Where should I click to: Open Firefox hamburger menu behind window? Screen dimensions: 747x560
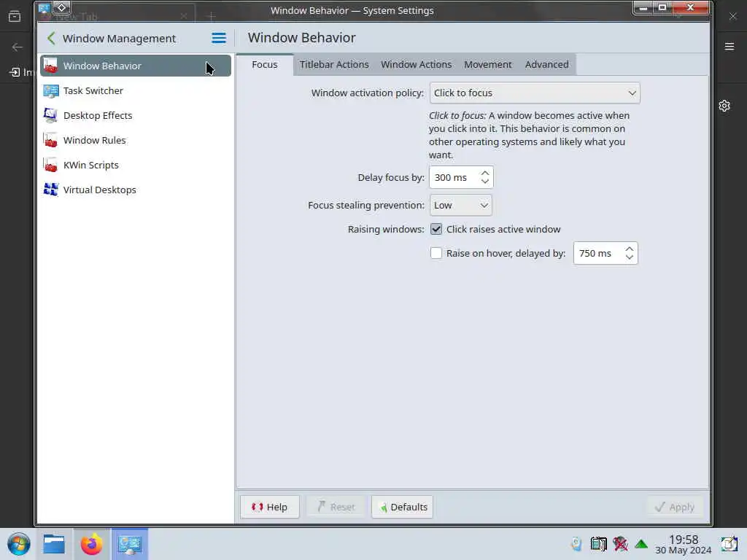click(729, 46)
